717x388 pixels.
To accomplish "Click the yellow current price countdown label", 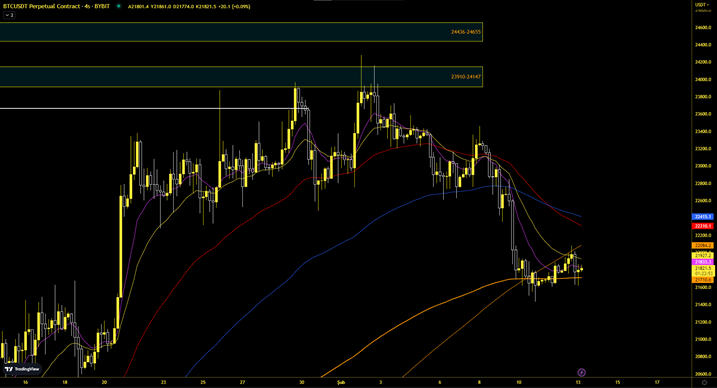I will [x=703, y=271].
